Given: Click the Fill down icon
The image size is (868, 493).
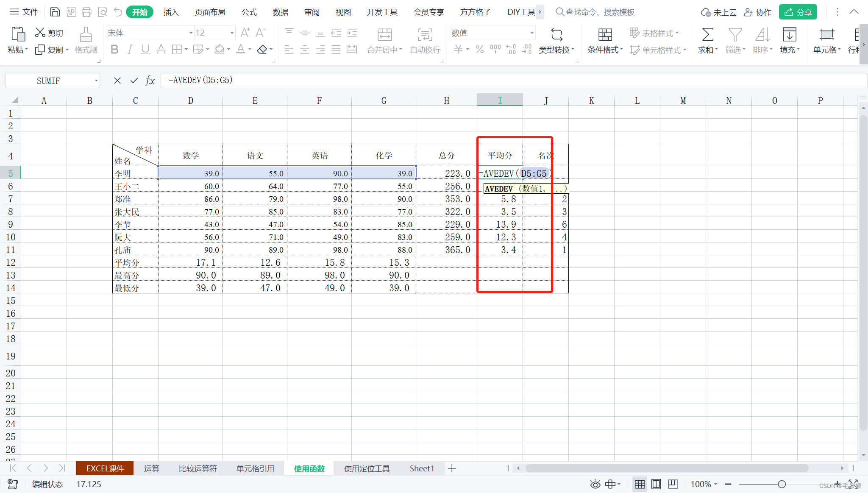Looking at the screenshot, I should tap(789, 34).
